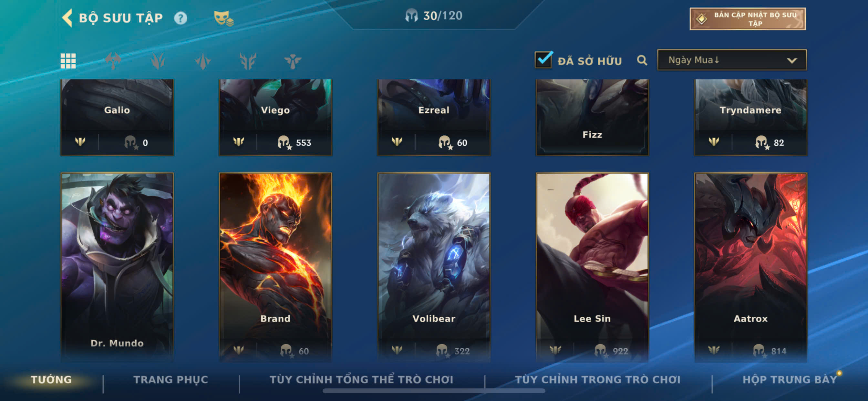Select the all champions grid filter
Viewport: 868px width, 401px height.
pyautogui.click(x=68, y=61)
